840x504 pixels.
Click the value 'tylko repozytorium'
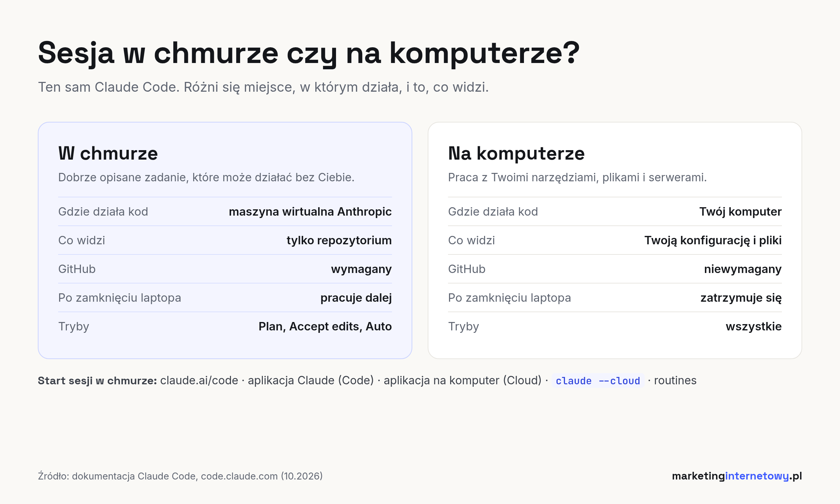[x=339, y=240]
